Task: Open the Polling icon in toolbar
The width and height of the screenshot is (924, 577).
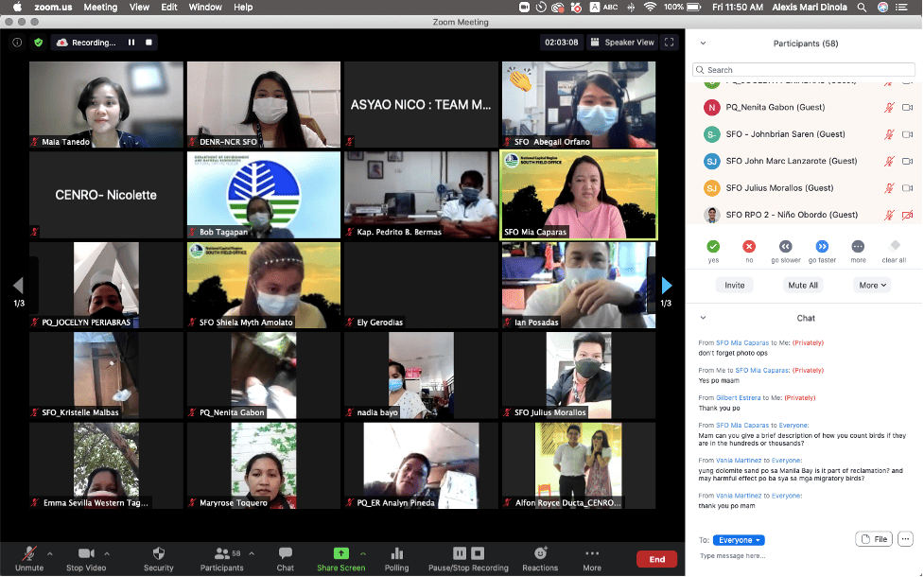Action: [x=396, y=553]
